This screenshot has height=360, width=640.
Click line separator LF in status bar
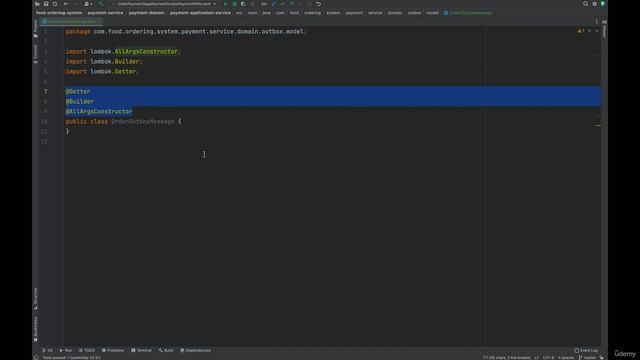[x=536, y=358]
